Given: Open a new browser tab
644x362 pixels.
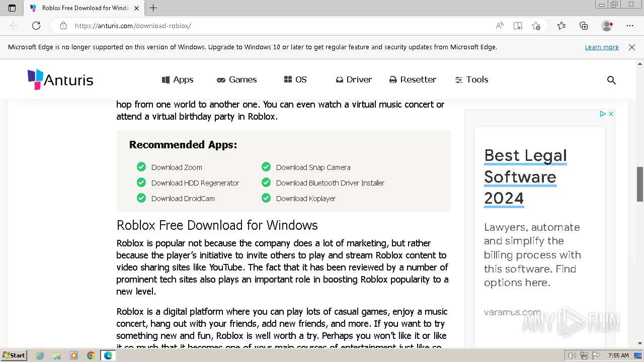Looking at the screenshot, I should (x=153, y=8).
